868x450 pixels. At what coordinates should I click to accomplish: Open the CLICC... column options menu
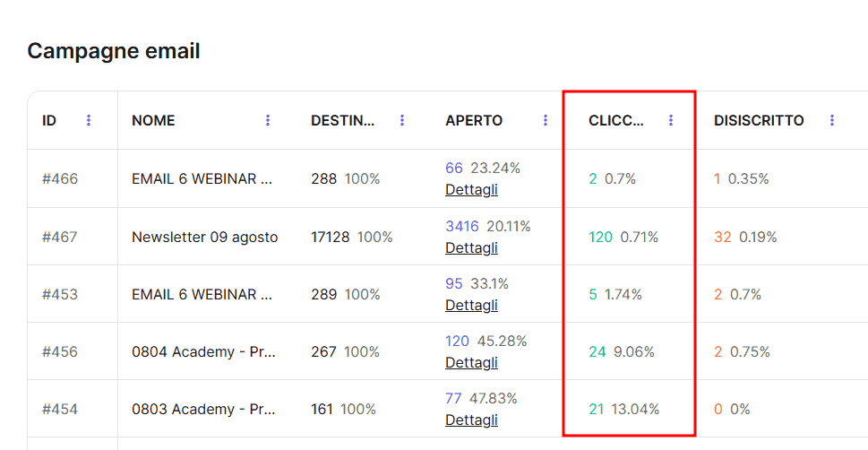tap(671, 120)
